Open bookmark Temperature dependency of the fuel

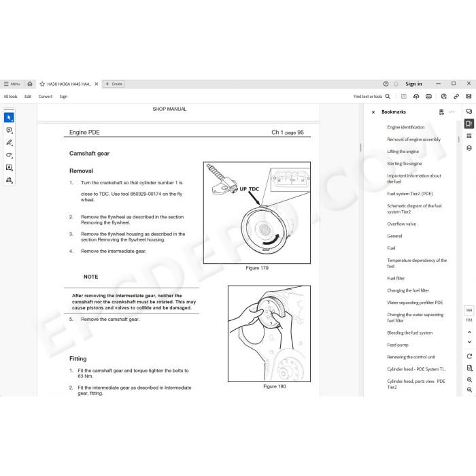[417, 263]
